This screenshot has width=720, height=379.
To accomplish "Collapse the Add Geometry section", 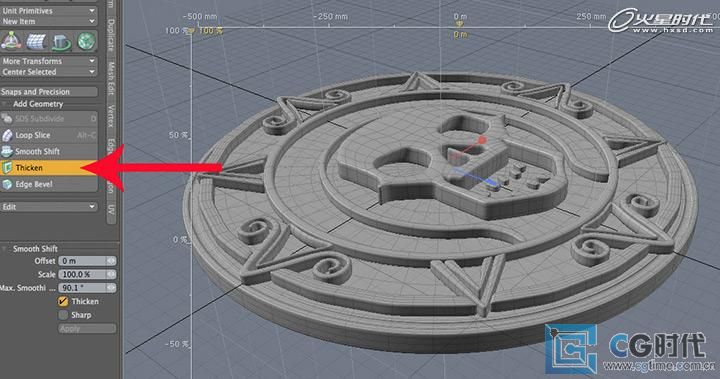I will click(5, 104).
